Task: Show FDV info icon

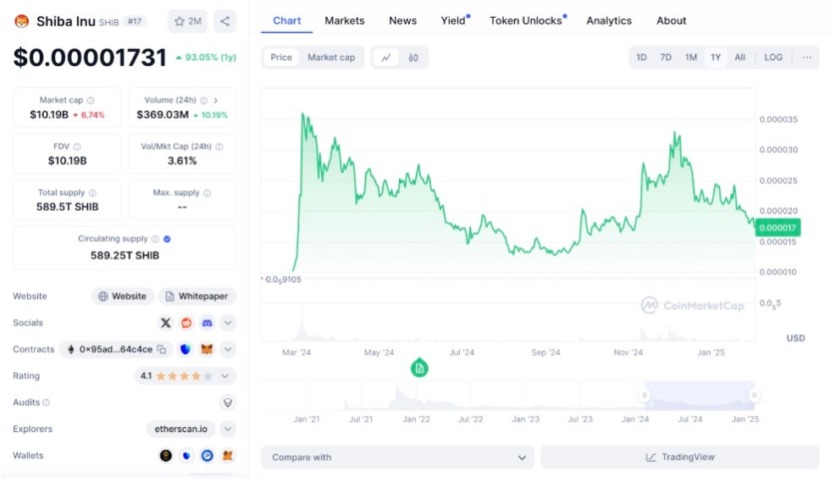Action: pos(77,147)
